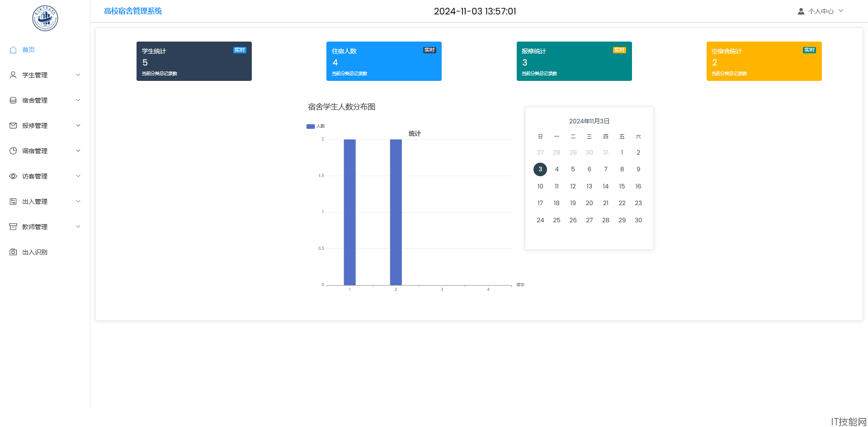Click the 2024年11月3日 calendar header
Image resolution: width=868 pixels, height=427 pixels.
coord(590,121)
